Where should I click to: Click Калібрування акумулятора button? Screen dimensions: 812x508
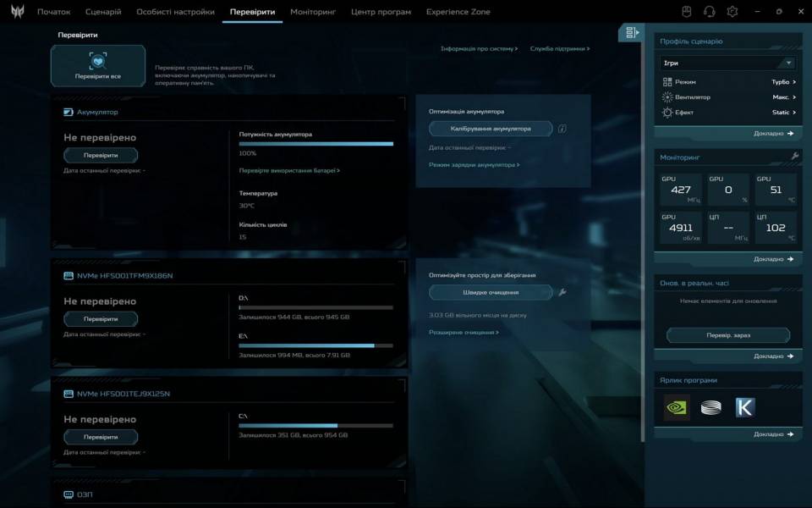point(491,129)
